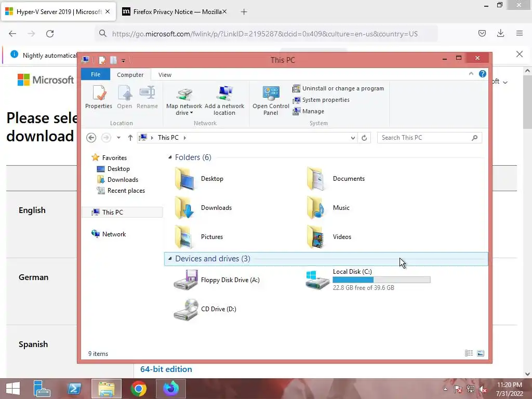
Task: Open Explorer help question mark icon
Action: [483, 74]
